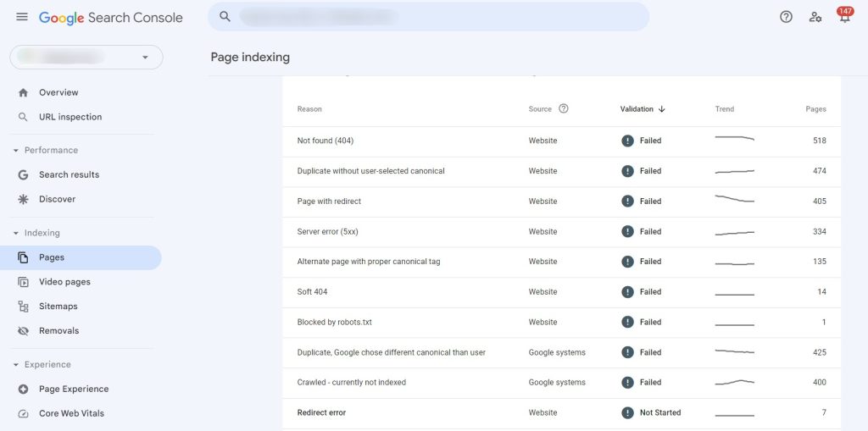Click Not Started status icon for Redirect error
Image resolution: width=868 pixels, height=431 pixels.
(x=627, y=412)
